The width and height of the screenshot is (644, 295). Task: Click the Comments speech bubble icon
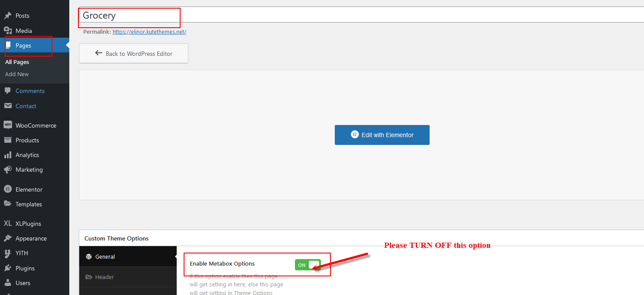pos(8,91)
